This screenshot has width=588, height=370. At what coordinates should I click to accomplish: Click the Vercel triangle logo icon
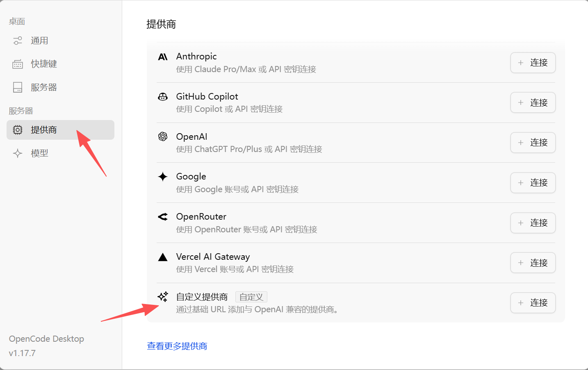[163, 257]
